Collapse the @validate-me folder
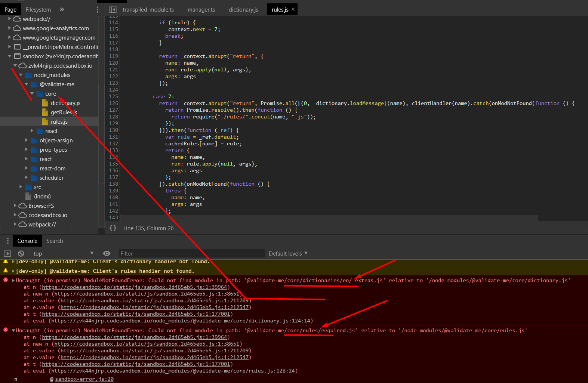Screen dimensions: 588x383 click(x=26, y=84)
